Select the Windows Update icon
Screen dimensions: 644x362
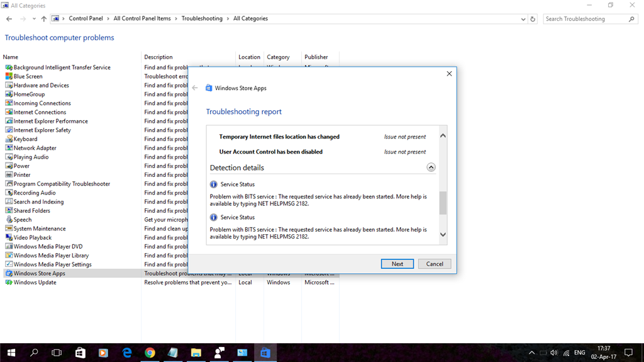pos(9,283)
